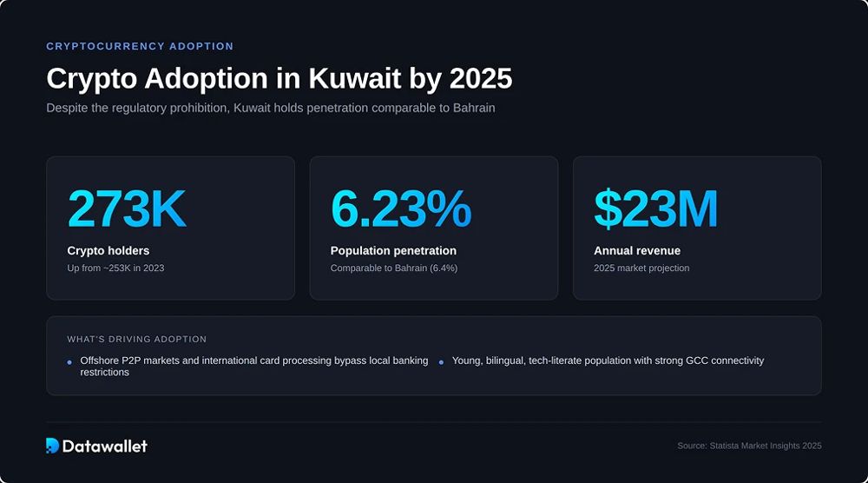Click the 'Up from ~253K in 2023' caption

(x=115, y=268)
